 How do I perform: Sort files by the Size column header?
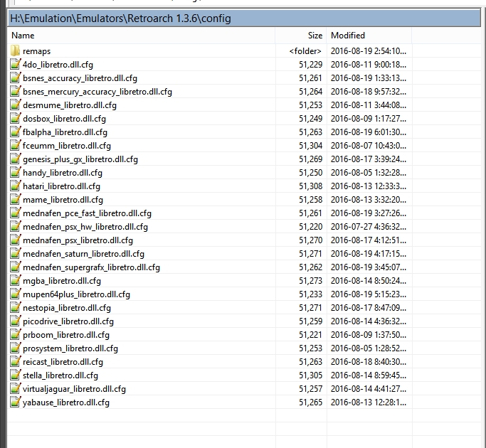click(301, 36)
